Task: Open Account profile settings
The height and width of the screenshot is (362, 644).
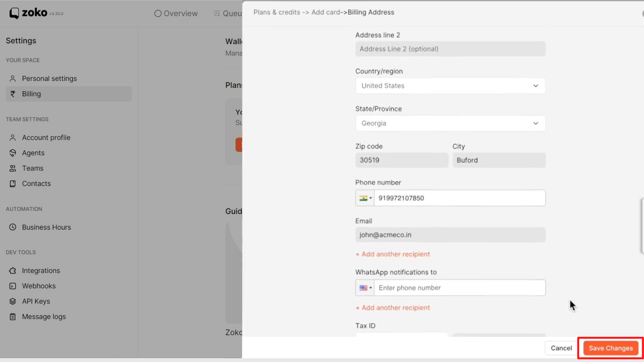Action: (x=69, y=138)
